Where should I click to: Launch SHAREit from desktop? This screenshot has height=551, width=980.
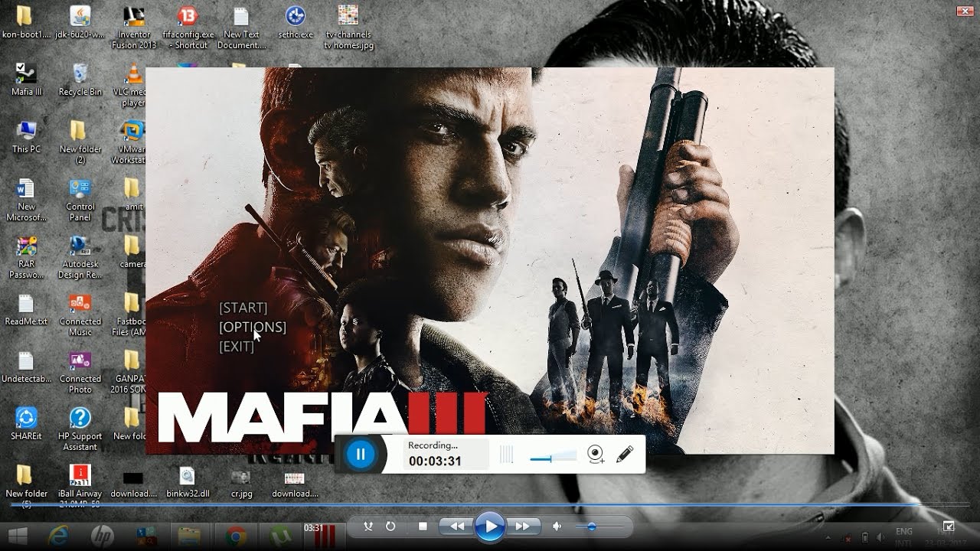(26, 424)
